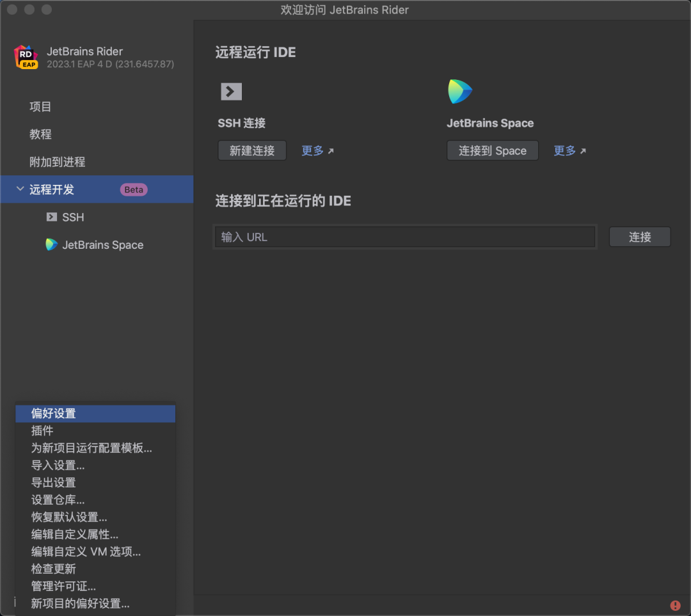Select 新项目的偏好设置... menu item

tap(95, 603)
